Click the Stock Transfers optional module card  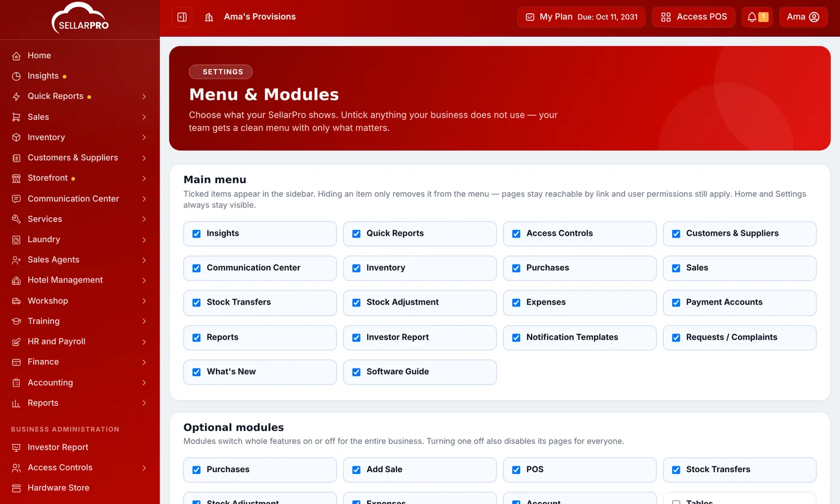coord(739,470)
